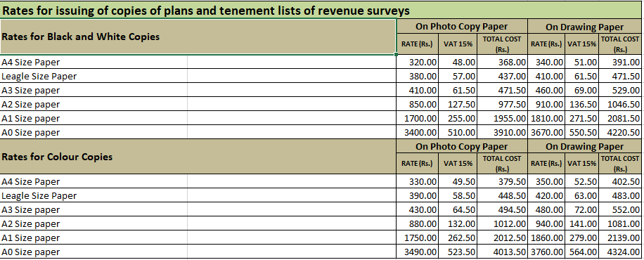Click the total cost 368.00

[502, 63]
